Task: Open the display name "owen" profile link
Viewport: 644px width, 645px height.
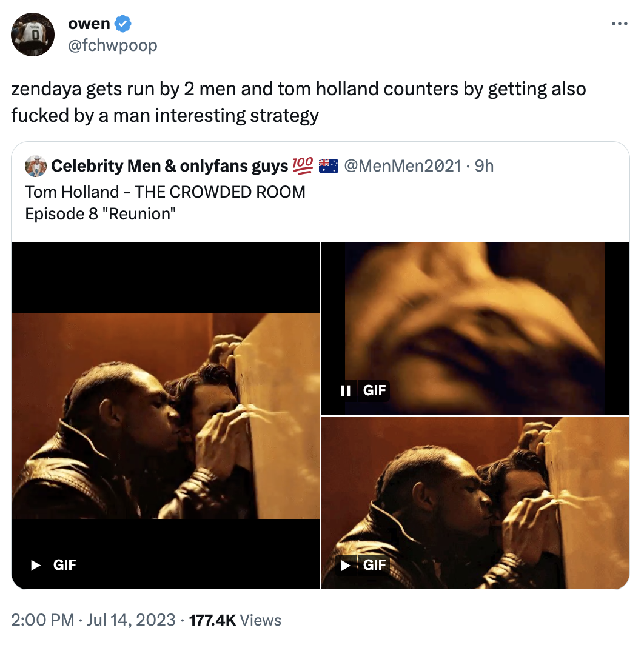Action: pyautogui.click(x=89, y=24)
